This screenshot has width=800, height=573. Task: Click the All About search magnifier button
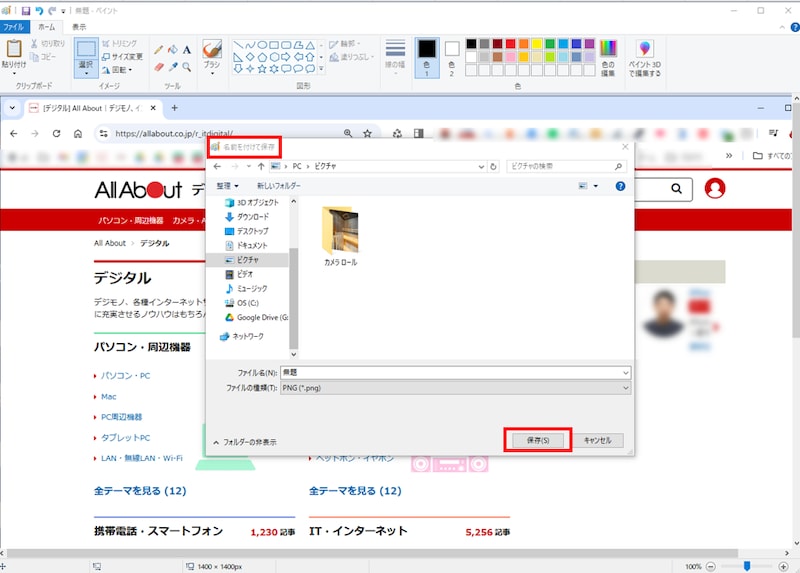point(676,189)
